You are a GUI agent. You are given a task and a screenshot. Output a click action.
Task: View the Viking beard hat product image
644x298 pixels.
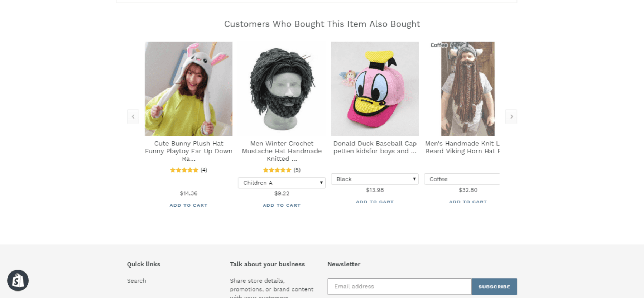tap(468, 89)
